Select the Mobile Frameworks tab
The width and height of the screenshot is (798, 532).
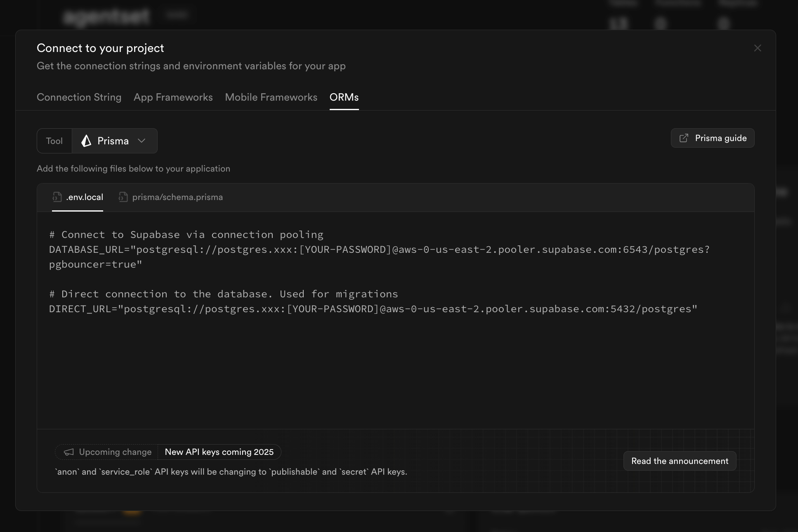271,97
